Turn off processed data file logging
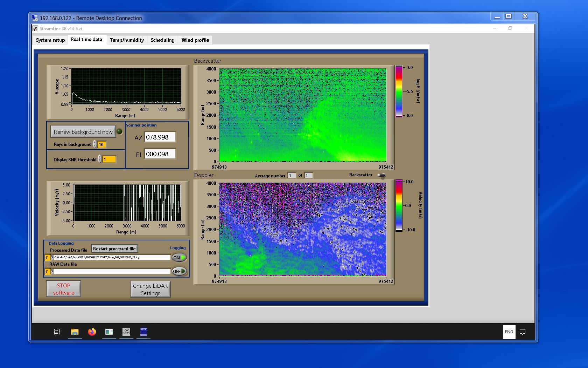The height and width of the screenshot is (368, 588). [179, 258]
